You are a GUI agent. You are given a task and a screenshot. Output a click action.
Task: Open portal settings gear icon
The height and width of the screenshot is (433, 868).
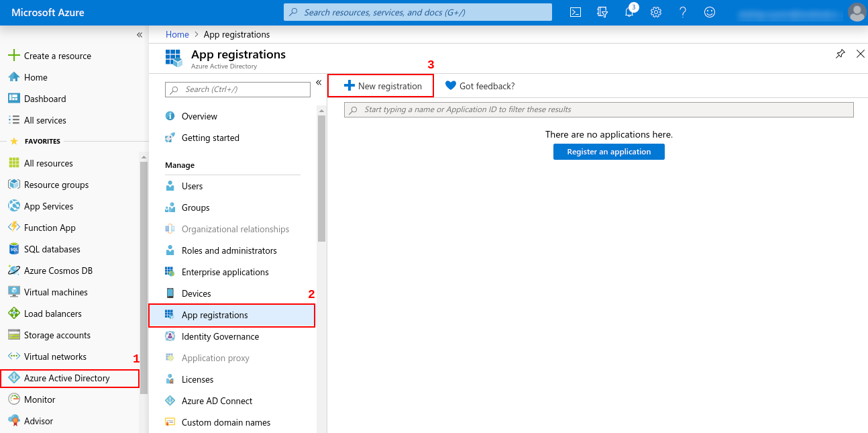[x=656, y=12]
